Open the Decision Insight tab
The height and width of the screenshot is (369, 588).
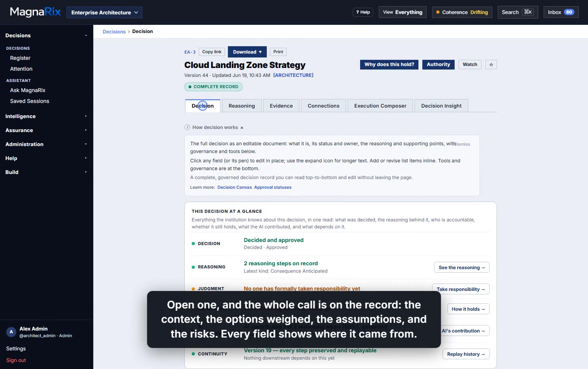(441, 106)
